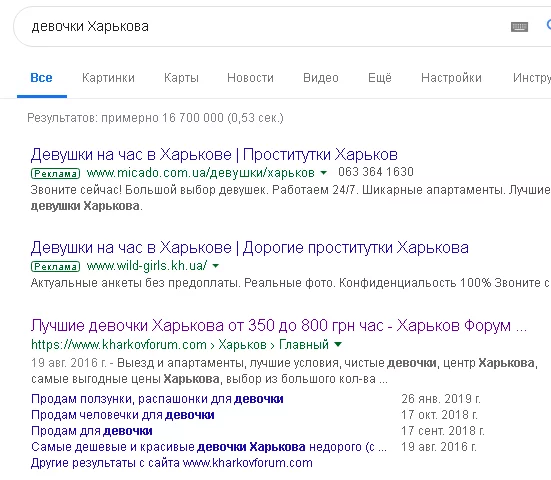551x480 pixels.
Task: Click the date '26 янв. 2019 г.'
Action: pyautogui.click(x=441, y=399)
